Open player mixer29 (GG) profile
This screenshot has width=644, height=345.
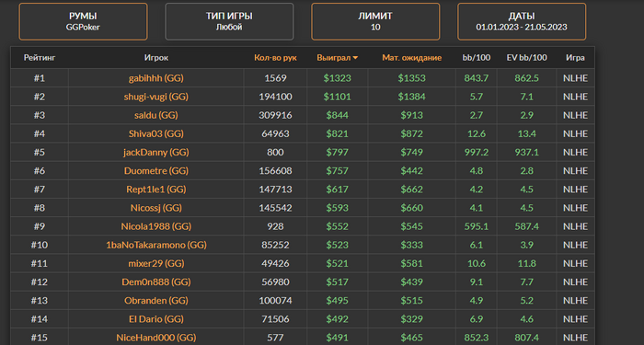[156, 263]
